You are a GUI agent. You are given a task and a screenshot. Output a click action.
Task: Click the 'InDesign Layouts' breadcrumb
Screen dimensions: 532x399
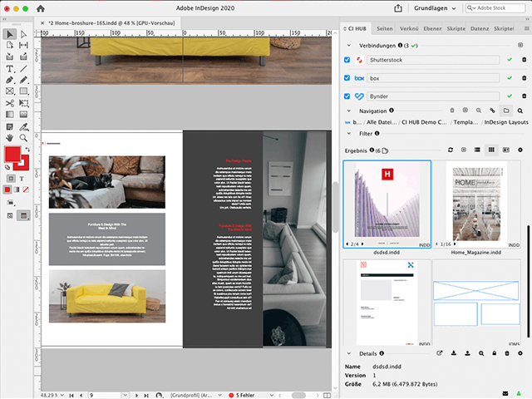click(506, 121)
